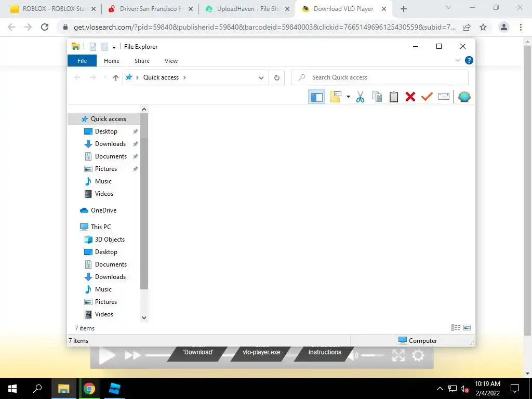Click the Properties icon in the title bar
The height and width of the screenshot is (399, 532).
[92, 47]
